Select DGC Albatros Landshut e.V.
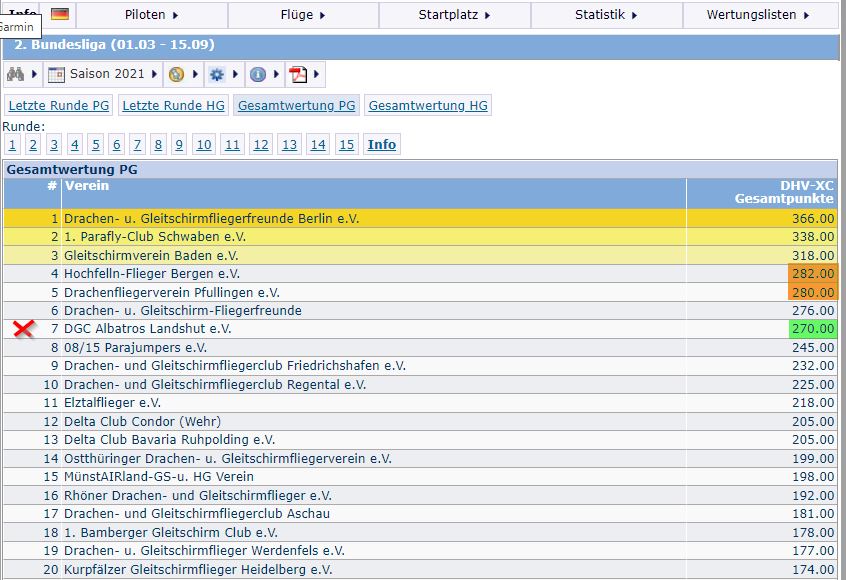 click(148, 329)
